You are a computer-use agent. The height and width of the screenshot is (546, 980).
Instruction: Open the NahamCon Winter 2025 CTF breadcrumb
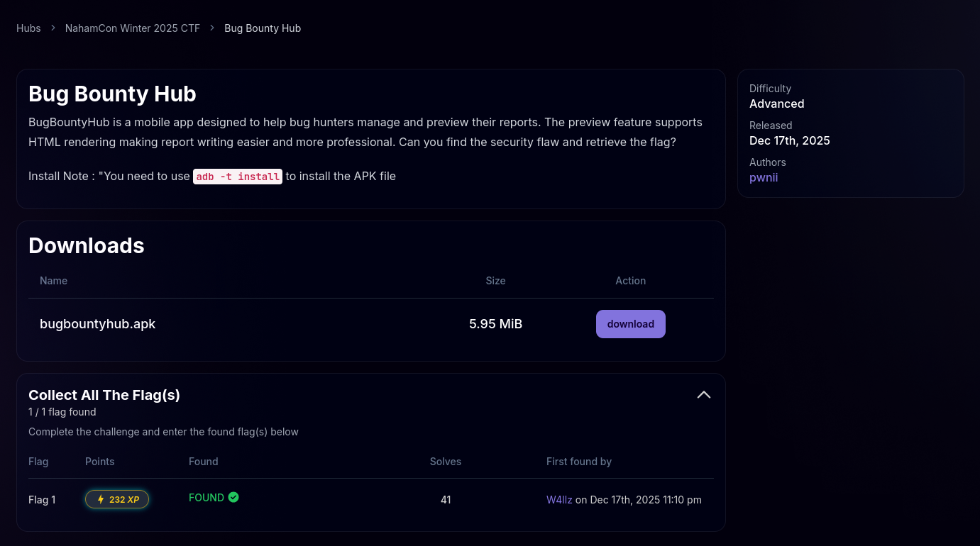click(x=133, y=28)
